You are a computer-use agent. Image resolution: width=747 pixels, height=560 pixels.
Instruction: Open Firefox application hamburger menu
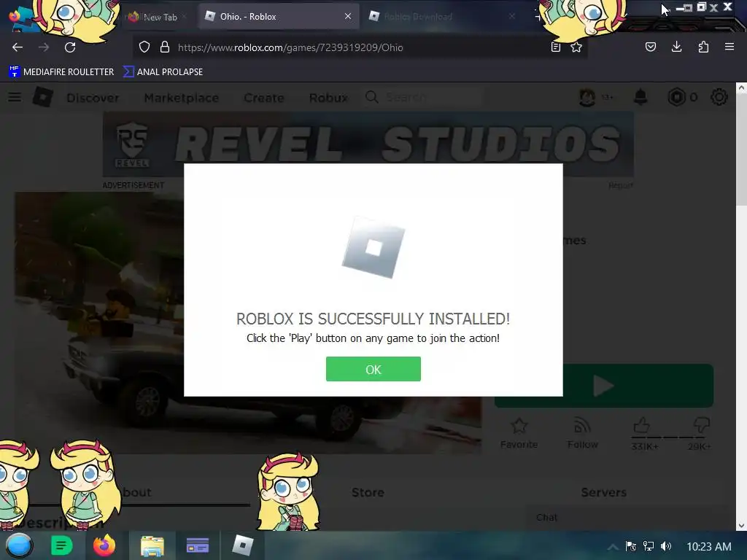point(729,47)
